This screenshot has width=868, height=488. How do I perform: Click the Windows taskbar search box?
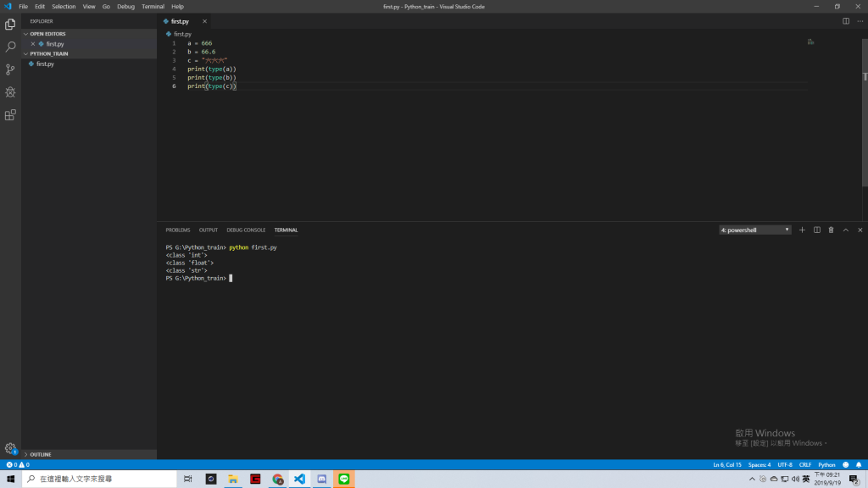coord(100,480)
